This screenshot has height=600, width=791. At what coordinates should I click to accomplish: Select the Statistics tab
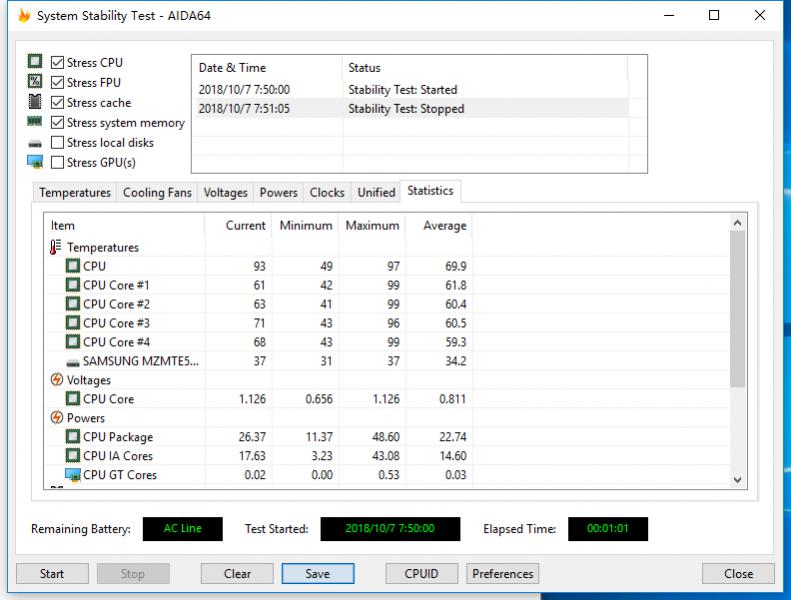430,191
